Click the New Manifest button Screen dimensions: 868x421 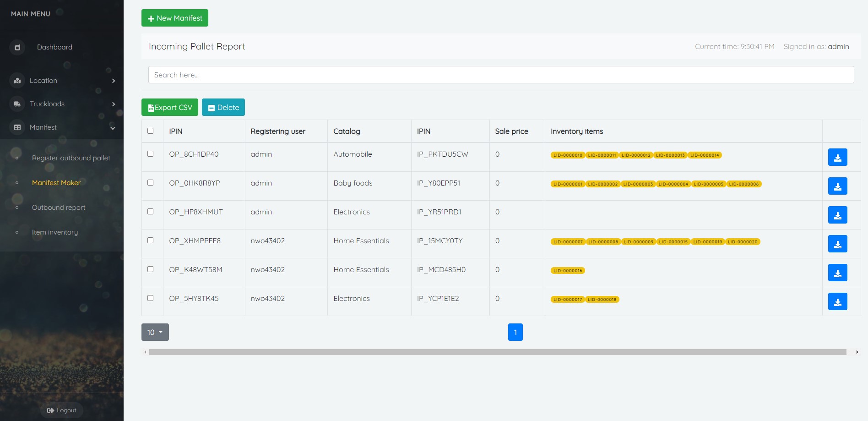[174, 18]
